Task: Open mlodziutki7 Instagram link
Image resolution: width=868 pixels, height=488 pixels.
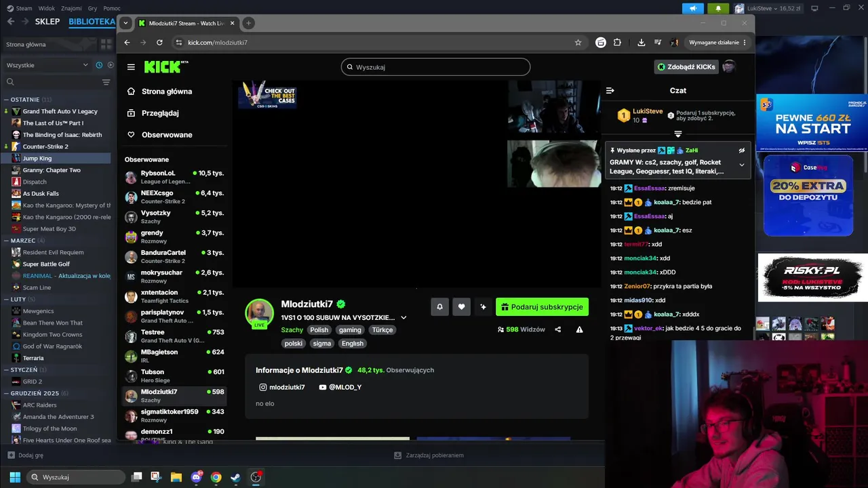Action: point(282,387)
